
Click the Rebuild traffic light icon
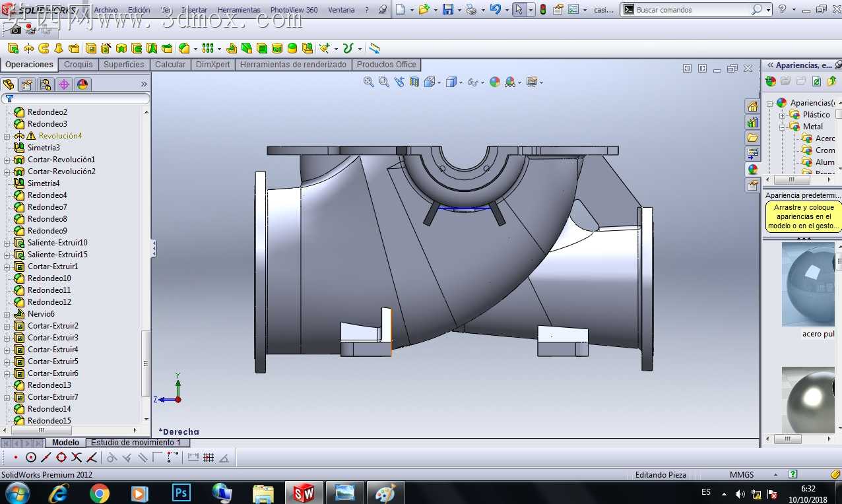pos(543,9)
